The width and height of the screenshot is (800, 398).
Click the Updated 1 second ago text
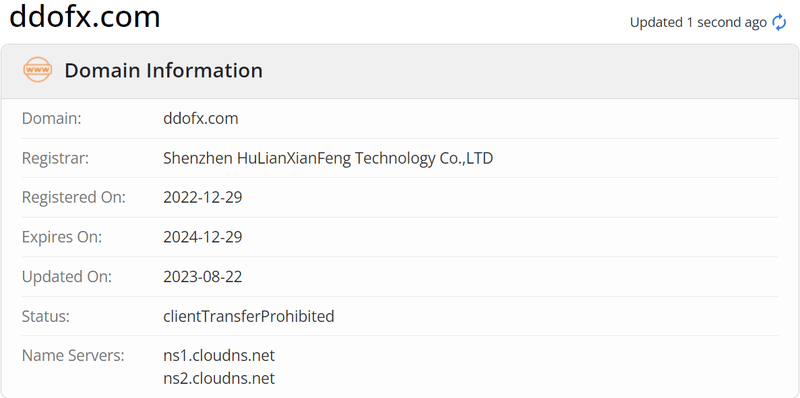698,22
